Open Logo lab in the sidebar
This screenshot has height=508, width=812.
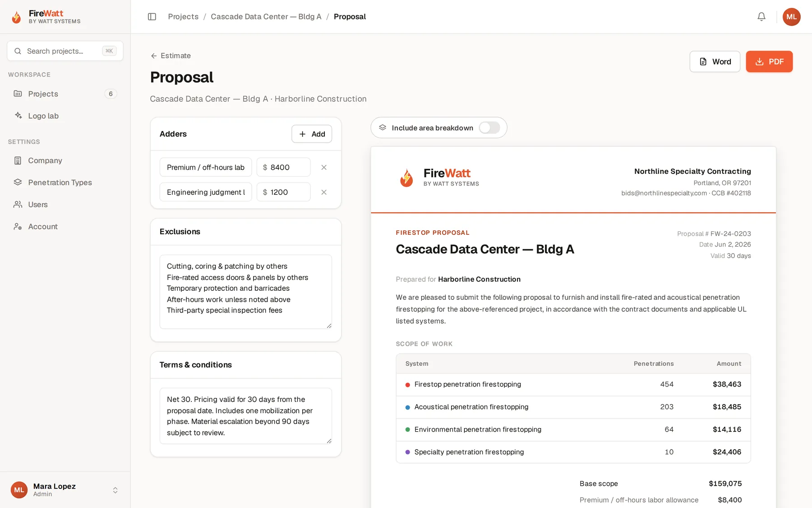click(65, 116)
